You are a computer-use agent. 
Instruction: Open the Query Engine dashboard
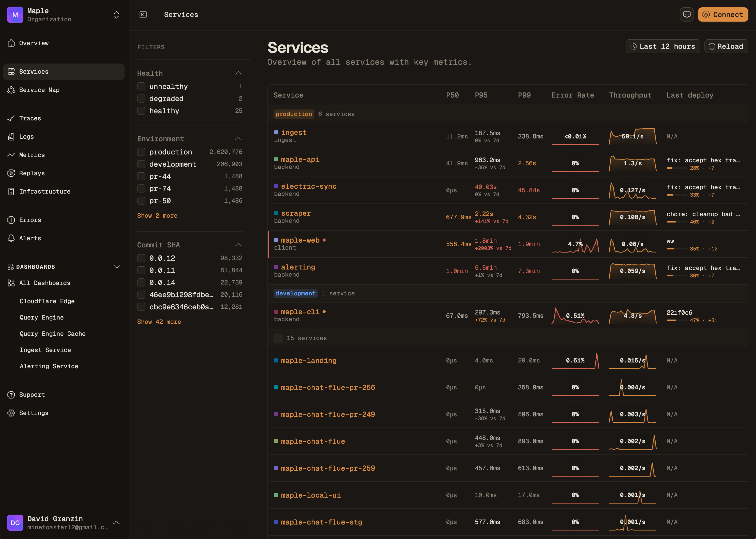tap(41, 318)
